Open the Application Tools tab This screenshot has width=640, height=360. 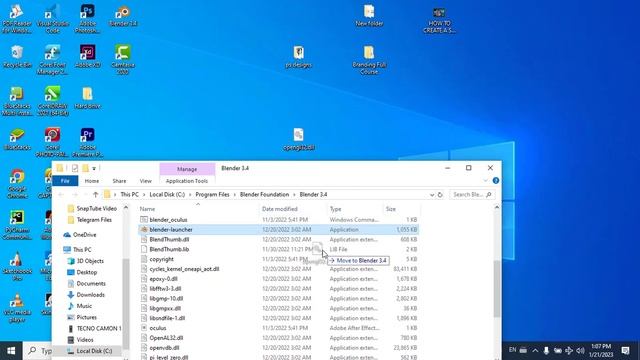pos(187,181)
